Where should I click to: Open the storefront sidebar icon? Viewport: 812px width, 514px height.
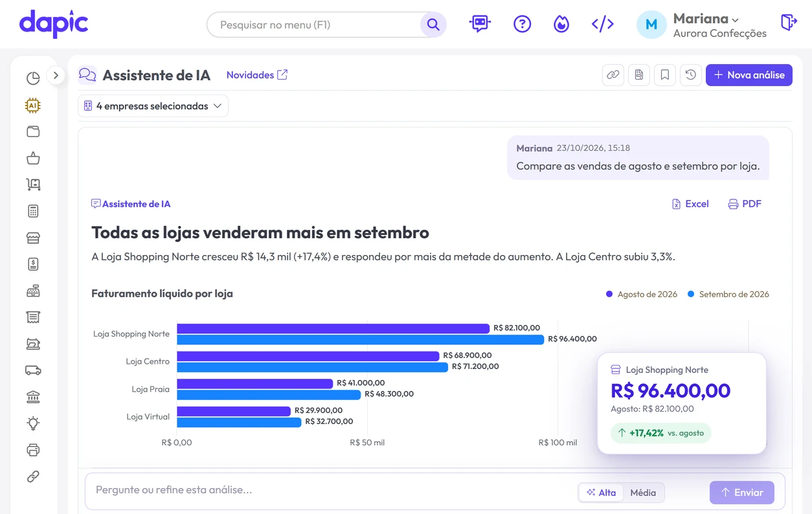click(33, 238)
